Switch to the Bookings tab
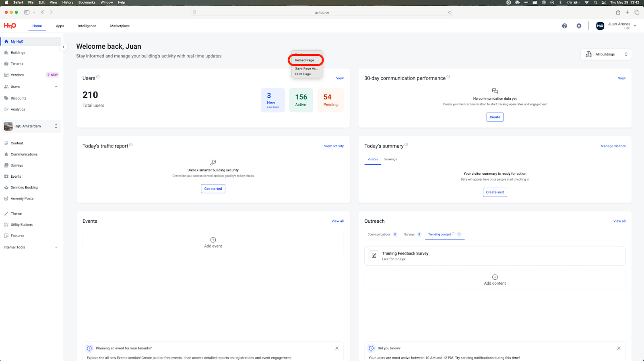Image resolution: width=644 pixels, height=361 pixels. coord(390,159)
